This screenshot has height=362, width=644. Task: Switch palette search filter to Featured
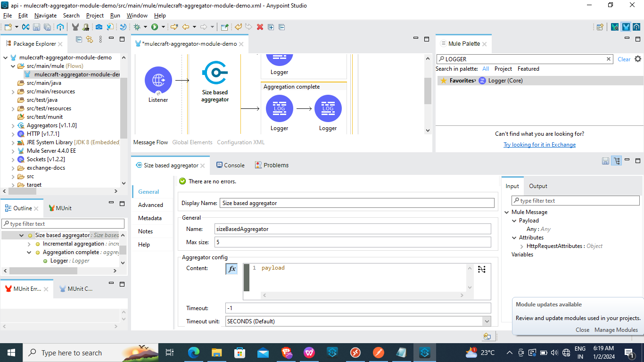coord(528,69)
